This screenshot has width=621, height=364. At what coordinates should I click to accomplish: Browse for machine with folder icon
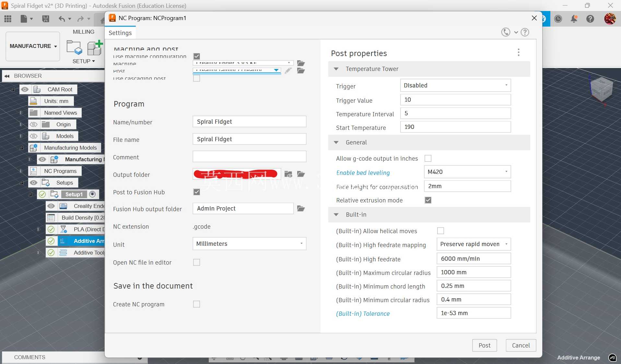coord(301,63)
